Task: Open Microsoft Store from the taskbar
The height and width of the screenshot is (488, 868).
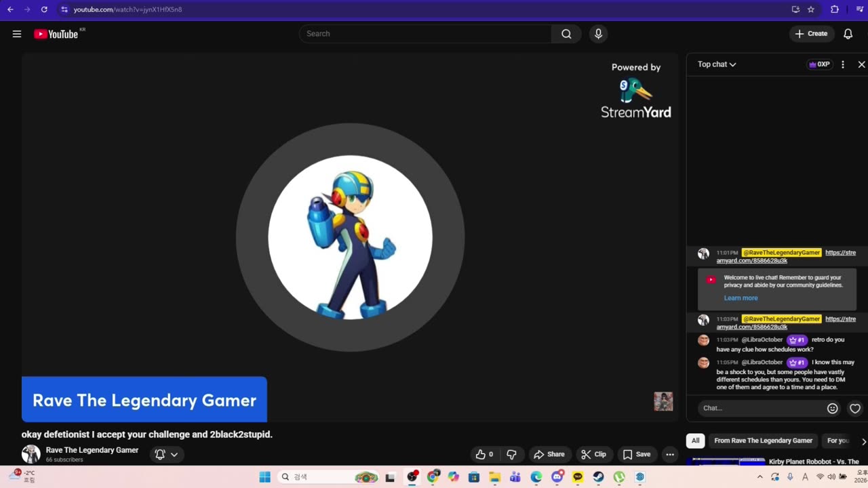Action: click(474, 477)
